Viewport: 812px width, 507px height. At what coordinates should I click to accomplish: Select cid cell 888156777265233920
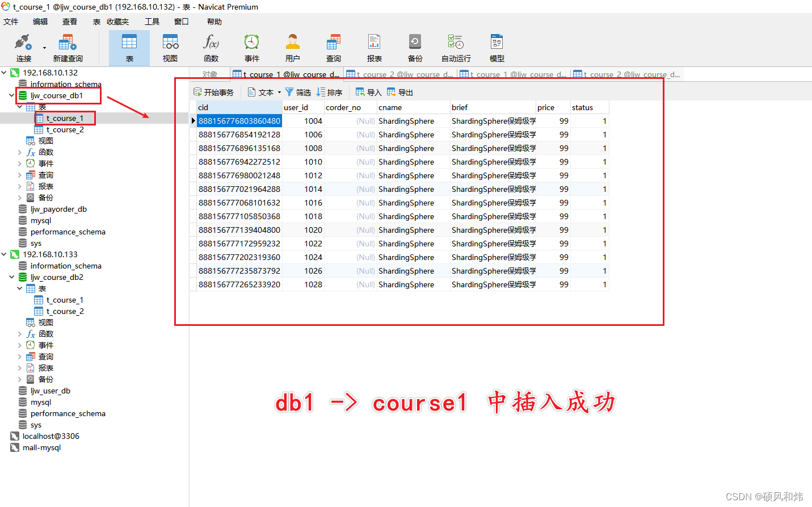(x=239, y=284)
